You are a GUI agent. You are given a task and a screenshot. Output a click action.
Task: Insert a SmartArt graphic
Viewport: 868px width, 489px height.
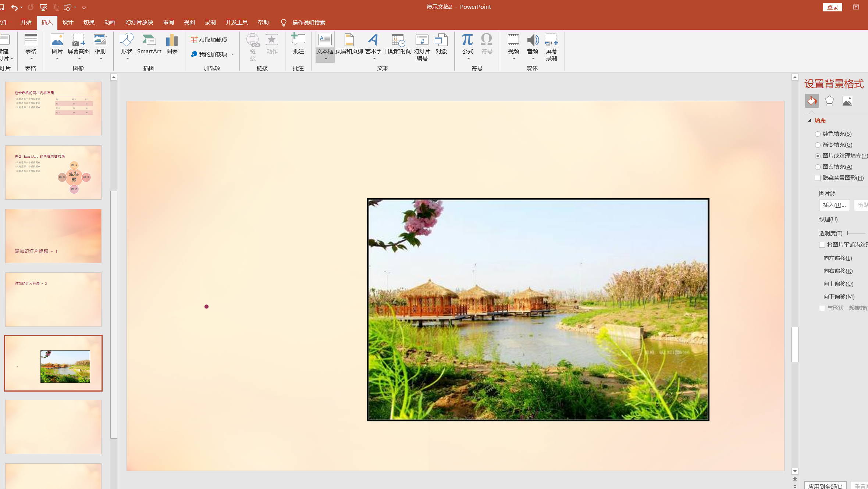(149, 44)
